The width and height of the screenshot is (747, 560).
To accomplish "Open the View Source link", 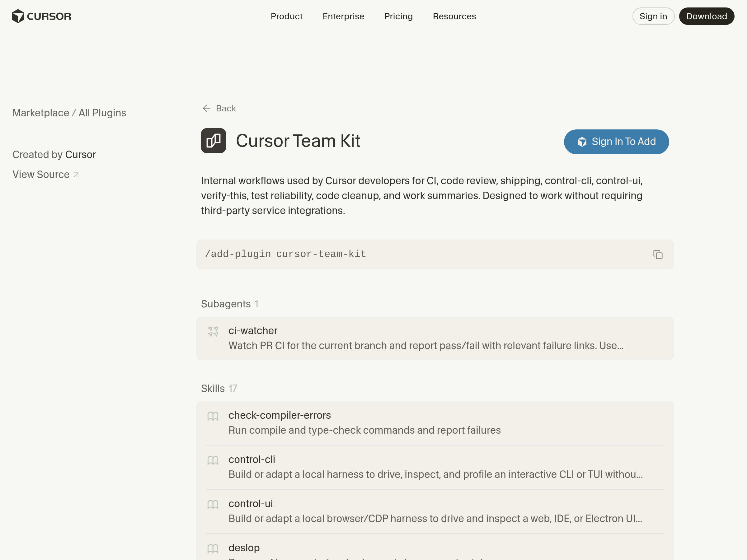I will [45, 175].
